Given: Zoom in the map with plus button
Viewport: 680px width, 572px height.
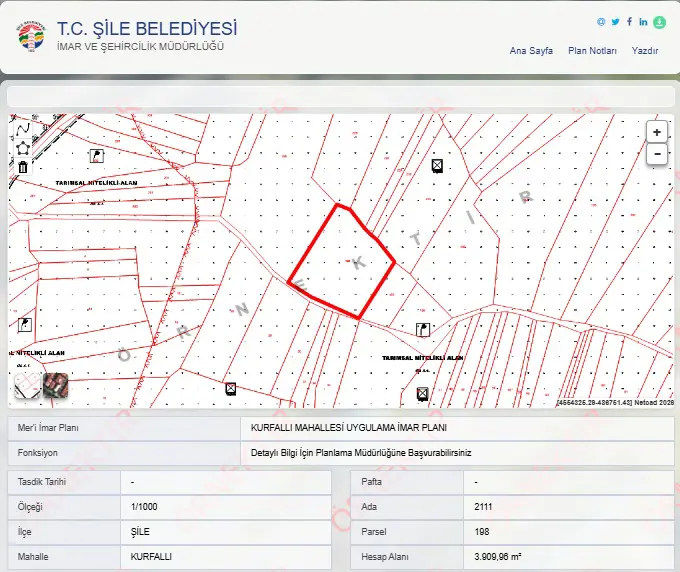Looking at the screenshot, I should [657, 132].
